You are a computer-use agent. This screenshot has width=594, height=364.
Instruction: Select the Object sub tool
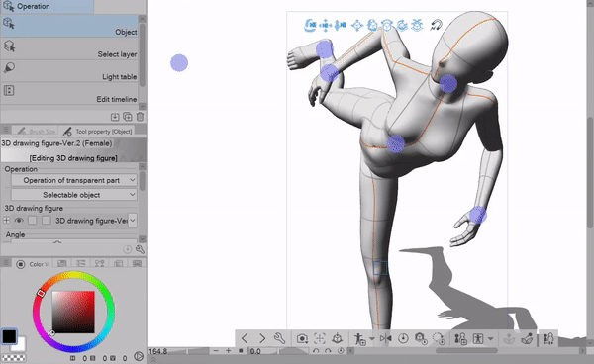[x=69, y=26]
